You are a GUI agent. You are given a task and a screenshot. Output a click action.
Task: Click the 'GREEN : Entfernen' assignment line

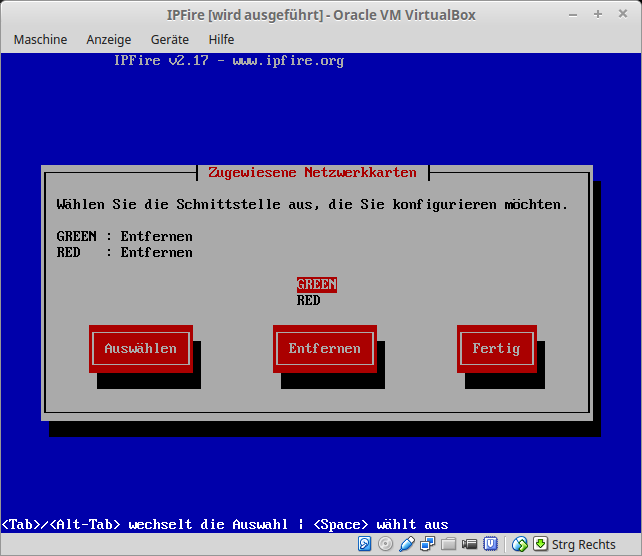coord(124,237)
